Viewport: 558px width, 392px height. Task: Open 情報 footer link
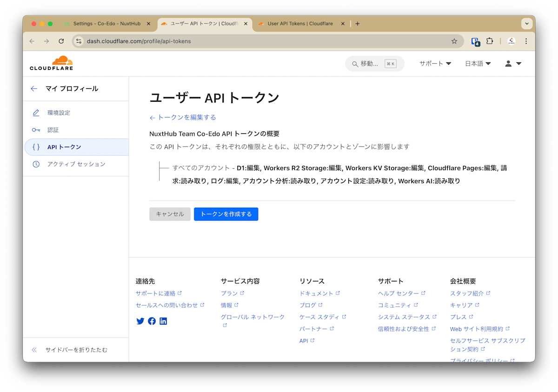pos(229,305)
